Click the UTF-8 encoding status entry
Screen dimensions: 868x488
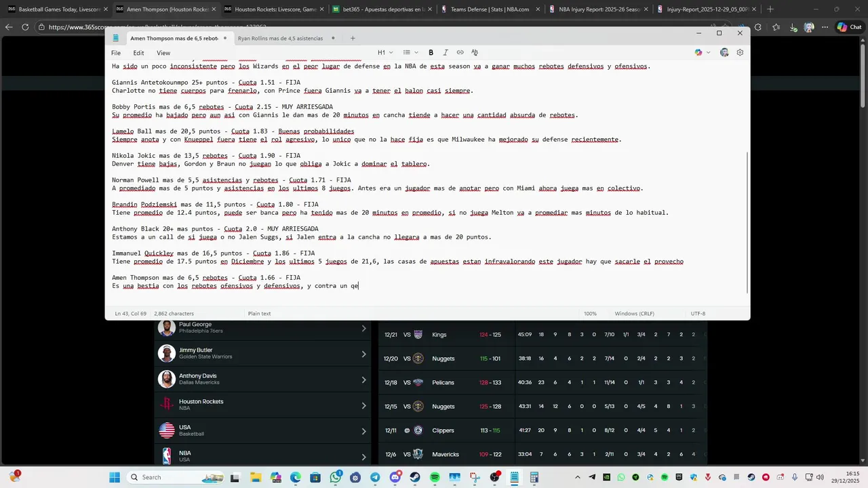point(698,314)
